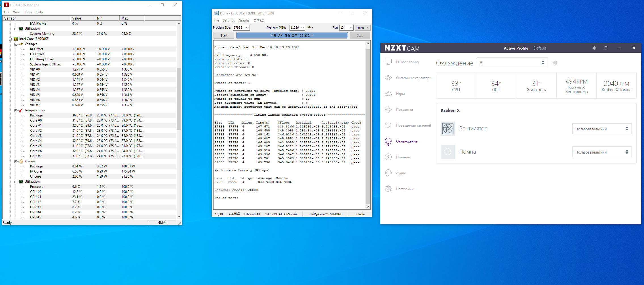Open Help menu in HWMonitor
Viewport: 644px width, 285px height.
click(x=39, y=12)
